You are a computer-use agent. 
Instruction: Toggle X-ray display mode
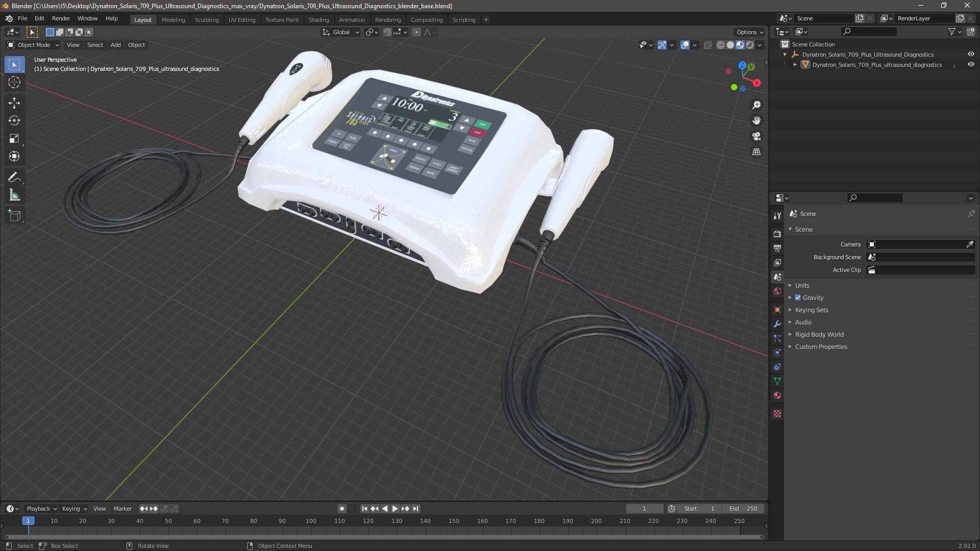click(707, 45)
